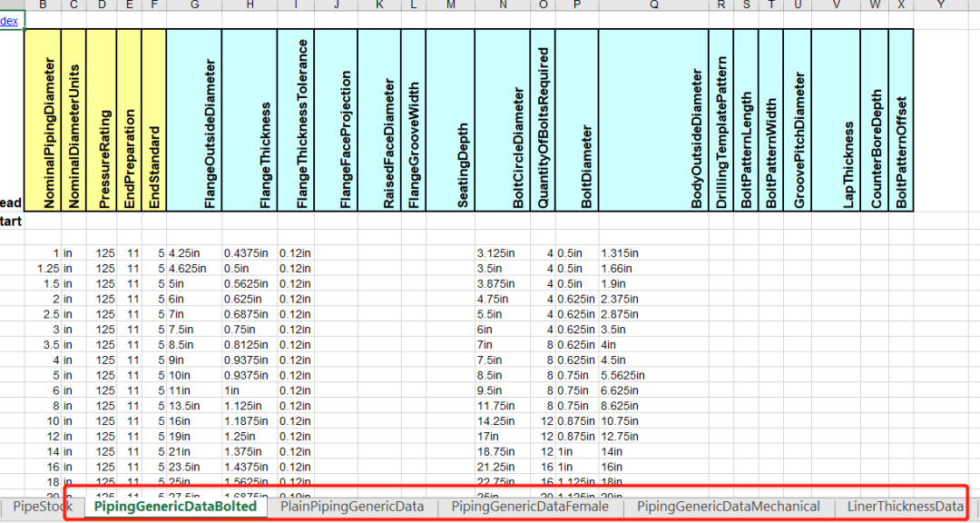Click the BoltCircleDiameter header cell
This screenshot has width=980, height=523.
tap(503, 120)
